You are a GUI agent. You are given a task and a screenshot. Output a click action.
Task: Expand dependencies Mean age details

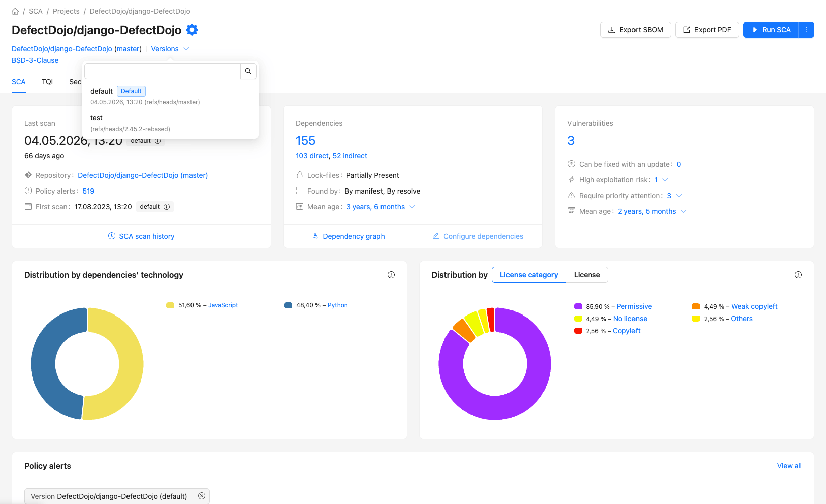pos(412,207)
